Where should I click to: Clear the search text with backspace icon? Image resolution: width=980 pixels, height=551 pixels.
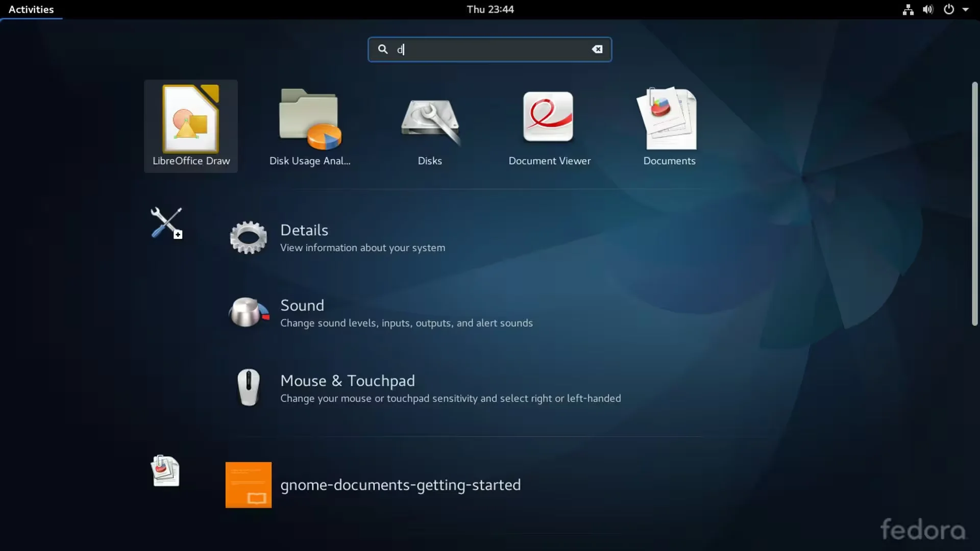coord(597,49)
